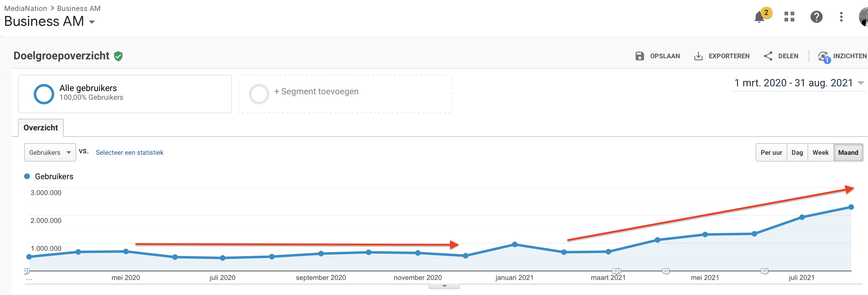This screenshot has height=295, width=868.
Task: Click Selecteer een statistiek link
Action: tap(129, 153)
